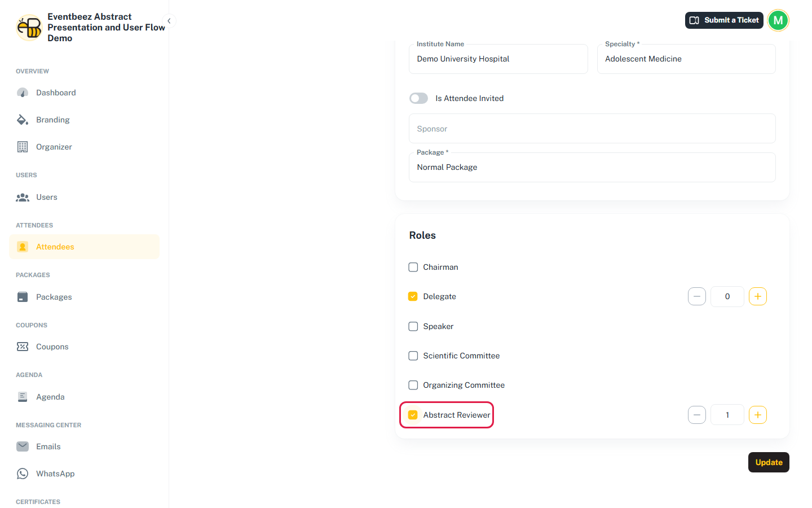Uncheck the Delegate role checkbox
This screenshot has height=508, width=812.
pyautogui.click(x=413, y=296)
